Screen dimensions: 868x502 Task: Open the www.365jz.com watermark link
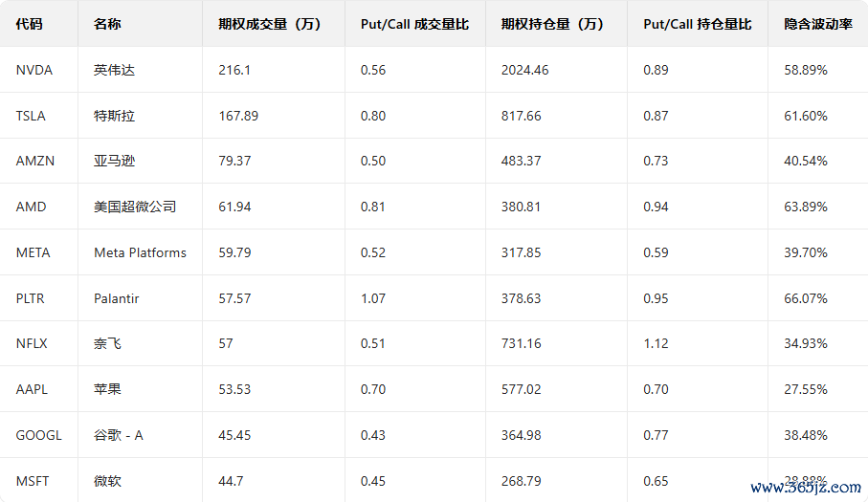click(805, 488)
